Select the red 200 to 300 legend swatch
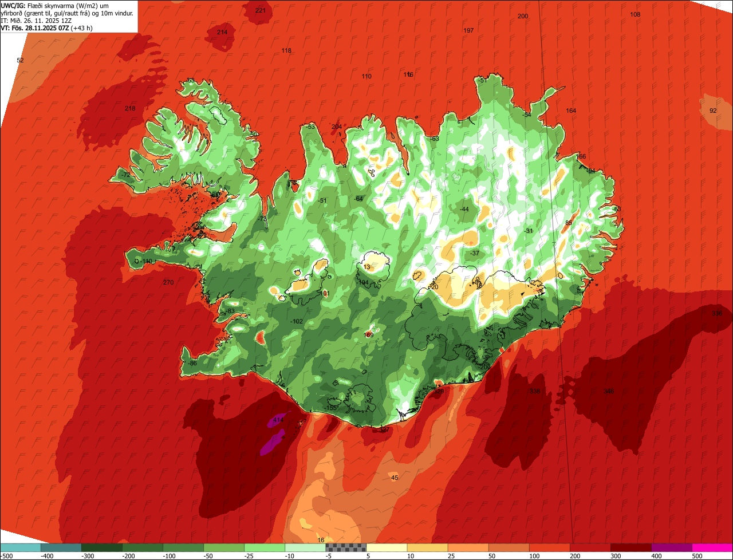733x560 pixels. click(x=589, y=547)
